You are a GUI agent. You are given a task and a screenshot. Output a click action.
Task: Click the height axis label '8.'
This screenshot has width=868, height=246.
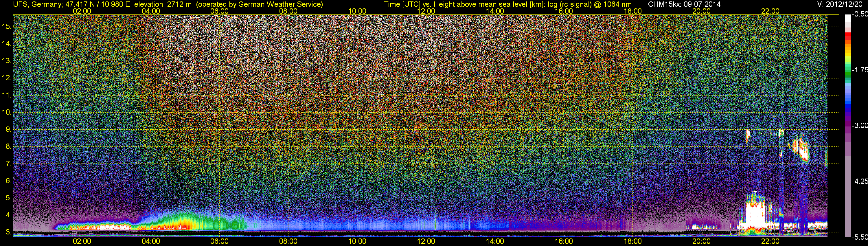8,147
